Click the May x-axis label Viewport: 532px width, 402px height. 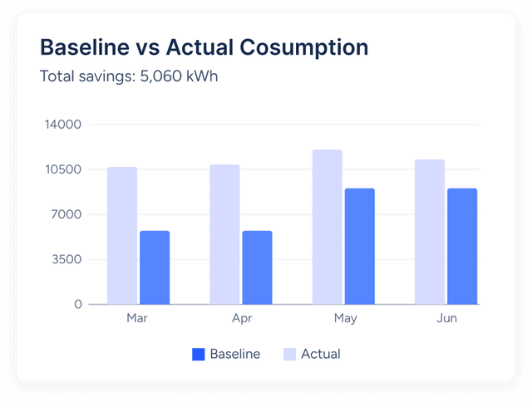click(344, 318)
